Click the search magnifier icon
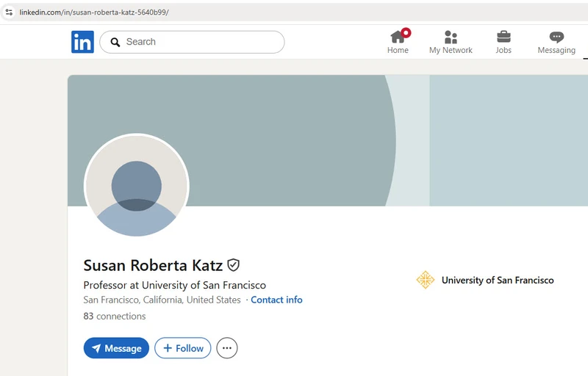 115,43
